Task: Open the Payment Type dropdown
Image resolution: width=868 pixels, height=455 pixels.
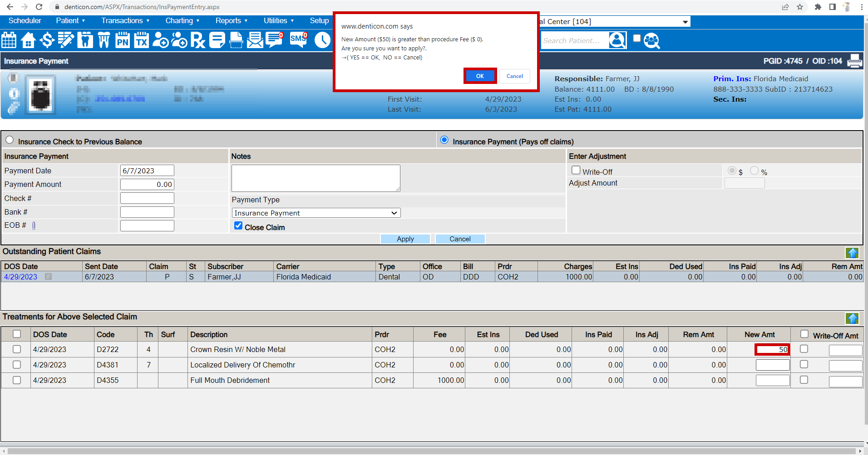Action: [316, 213]
